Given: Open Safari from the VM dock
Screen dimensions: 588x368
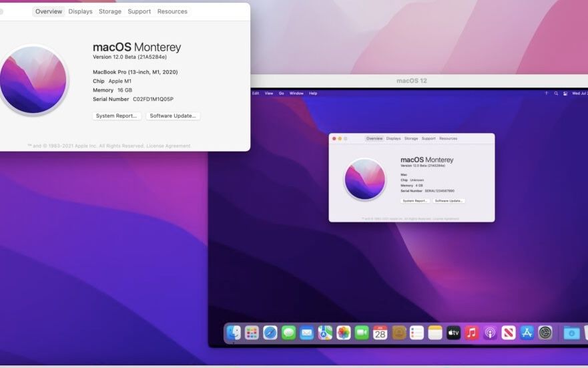Looking at the screenshot, I should click(270, 333).
